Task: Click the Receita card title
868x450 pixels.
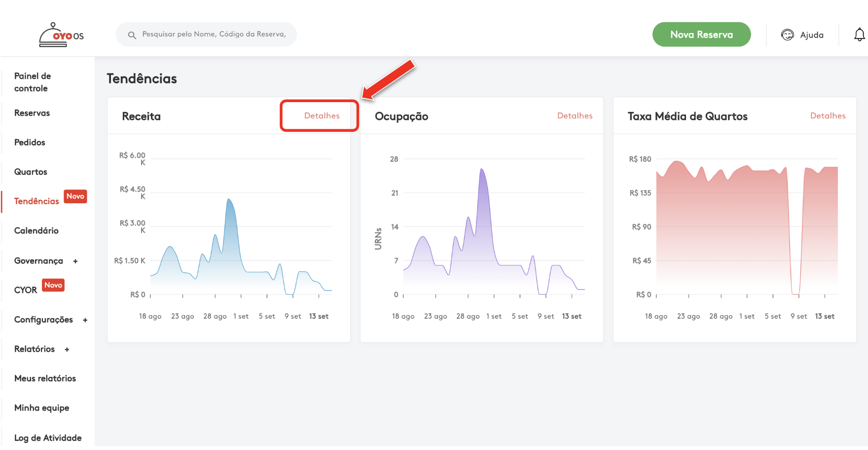Action: point(141,116)
